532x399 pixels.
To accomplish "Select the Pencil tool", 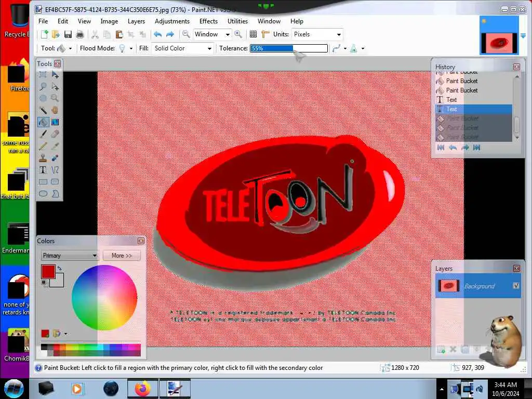I will (x=43, y=146).
